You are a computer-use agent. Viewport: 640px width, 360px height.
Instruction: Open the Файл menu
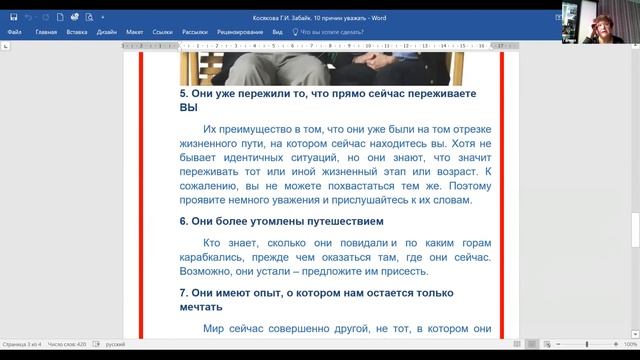pos(14,32)
